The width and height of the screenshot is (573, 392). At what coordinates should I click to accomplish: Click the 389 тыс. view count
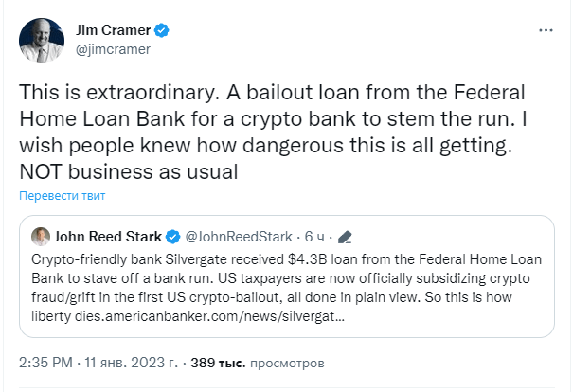[x=218, y=363]
